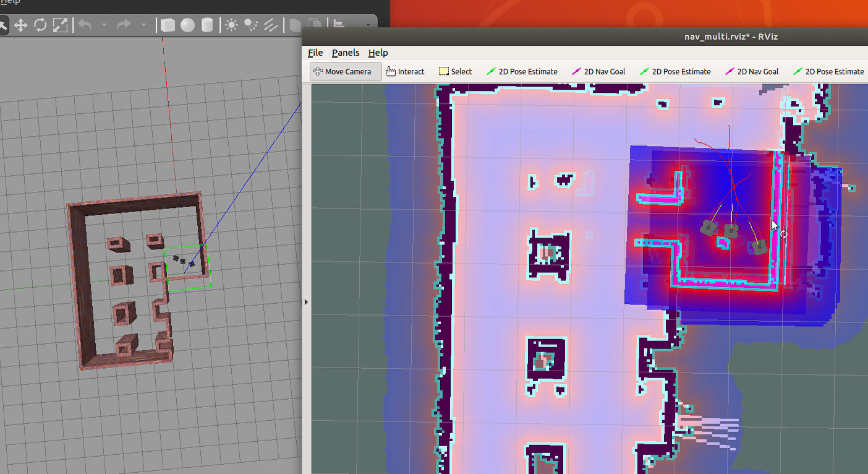Select the scale mode tool in Gazebo
This screenshot has height=474, width=868.
[x=60, y=25]
